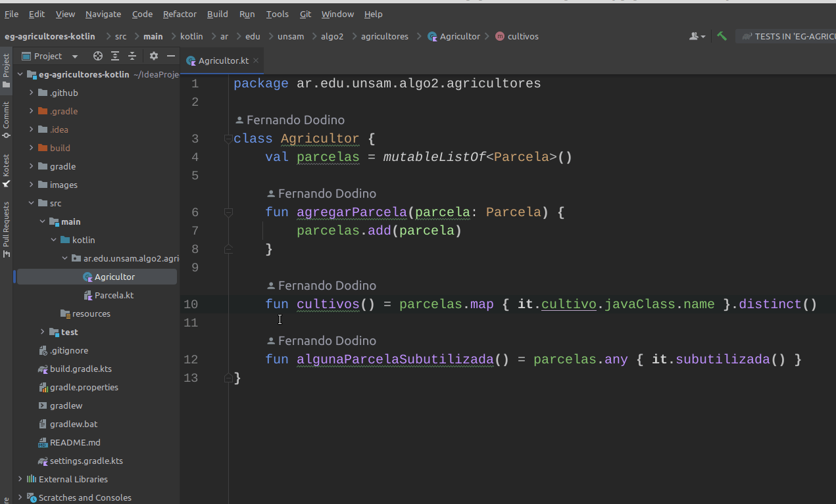Image resolution: width=836 pixels, height=504 pixels.
Task: Click agricultores in the breadcrumb navigation bar
Action: [x=384, y=36]
